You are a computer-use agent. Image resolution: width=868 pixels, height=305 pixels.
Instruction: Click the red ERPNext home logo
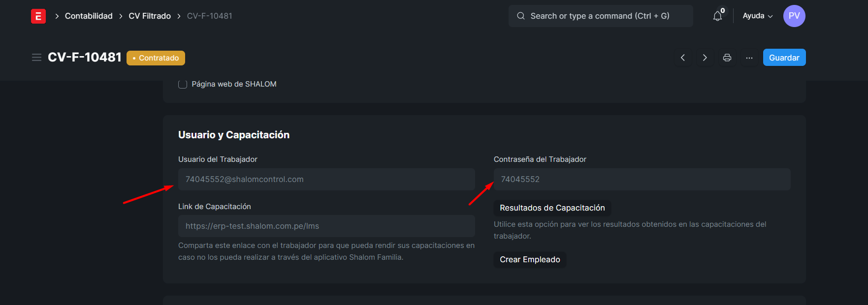click(x=38, y=16)
